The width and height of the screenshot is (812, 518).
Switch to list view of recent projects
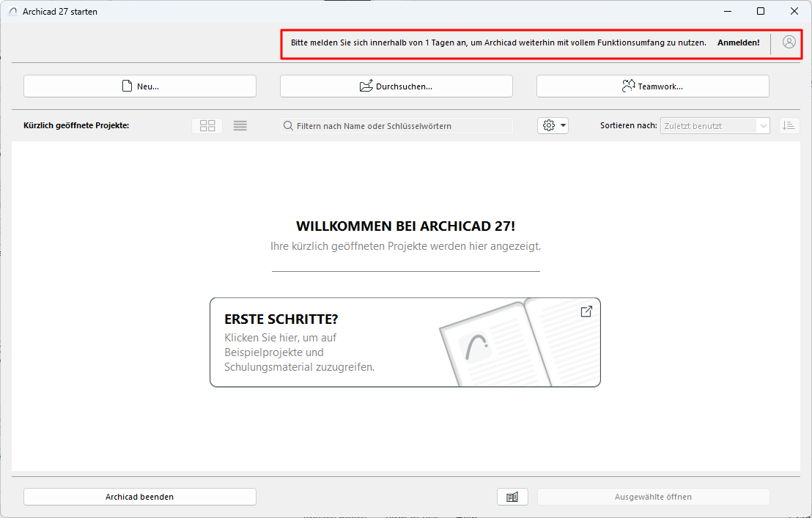click(x=240, y=125)
